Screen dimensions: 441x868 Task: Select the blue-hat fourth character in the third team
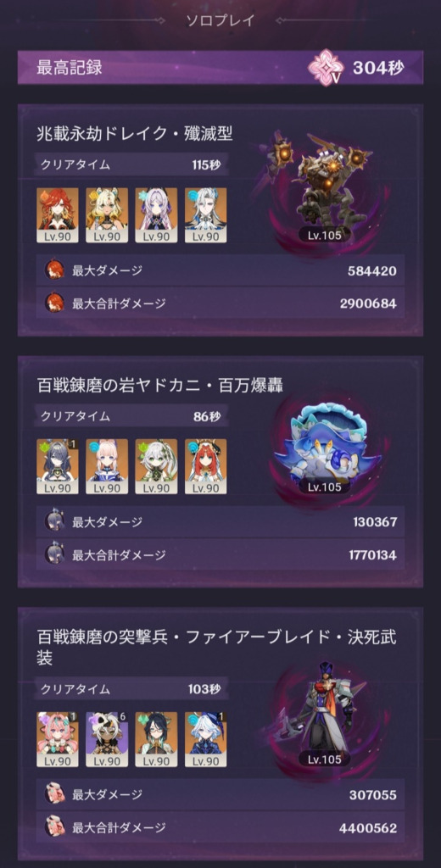[205, 739]
